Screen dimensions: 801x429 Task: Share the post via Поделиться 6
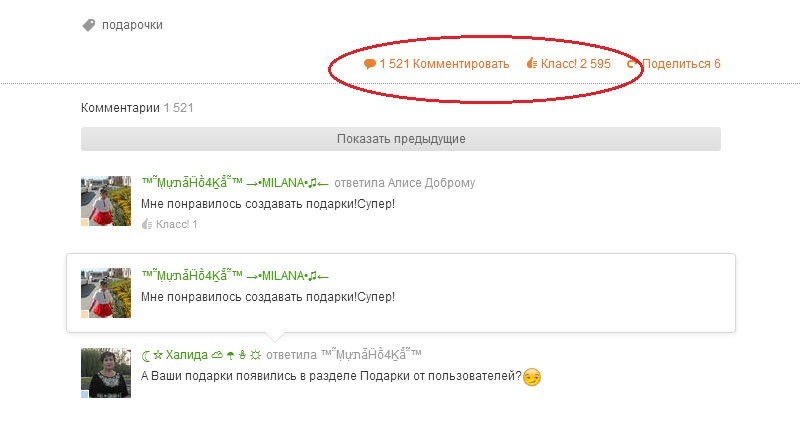pyautogui.click(x=681, y=64)
